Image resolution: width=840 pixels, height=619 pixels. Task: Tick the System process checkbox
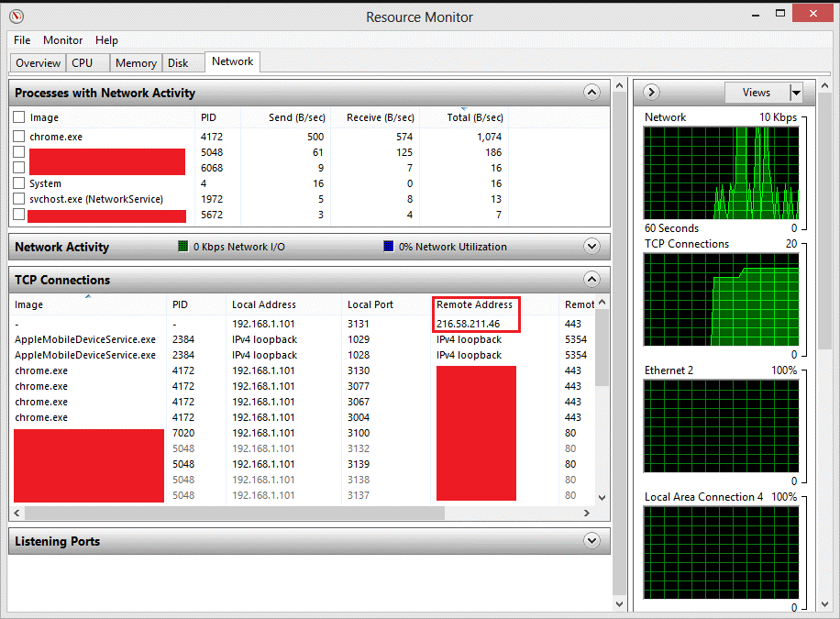(19, 183)
